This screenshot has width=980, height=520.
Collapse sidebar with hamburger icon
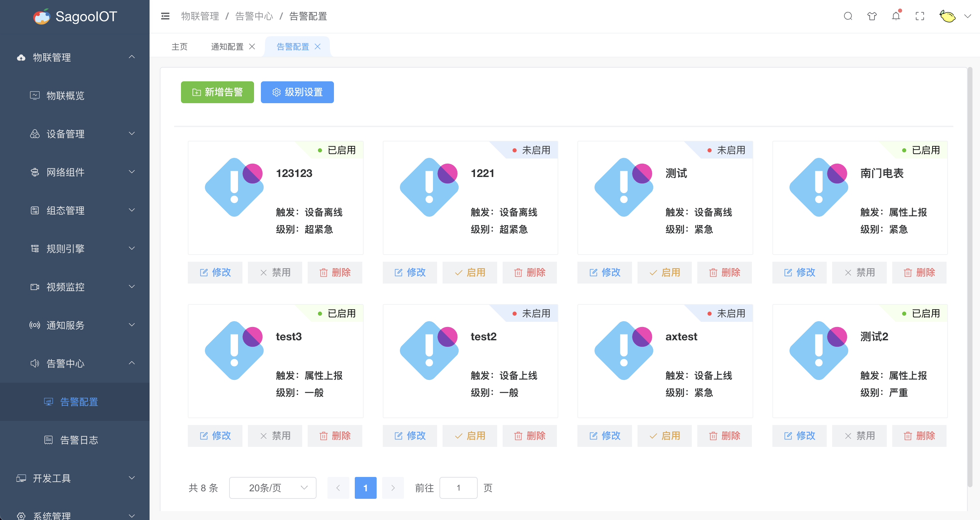(x=165, y=16)
